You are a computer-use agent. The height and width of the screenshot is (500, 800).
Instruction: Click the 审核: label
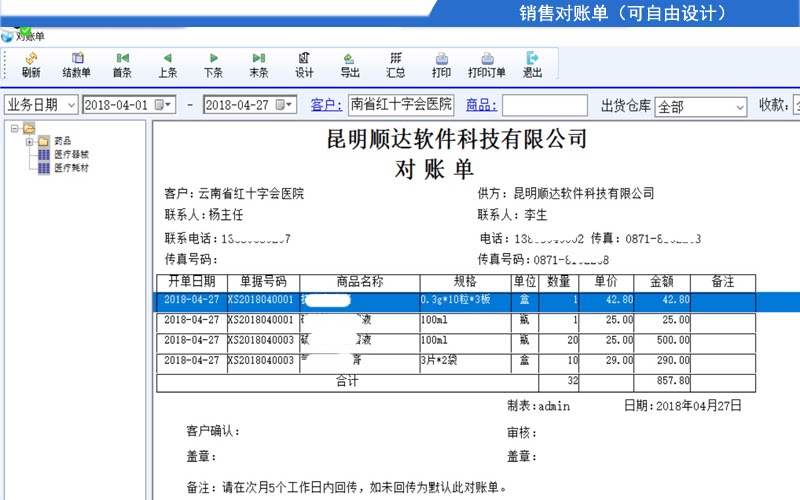click(x=521, y=433)
